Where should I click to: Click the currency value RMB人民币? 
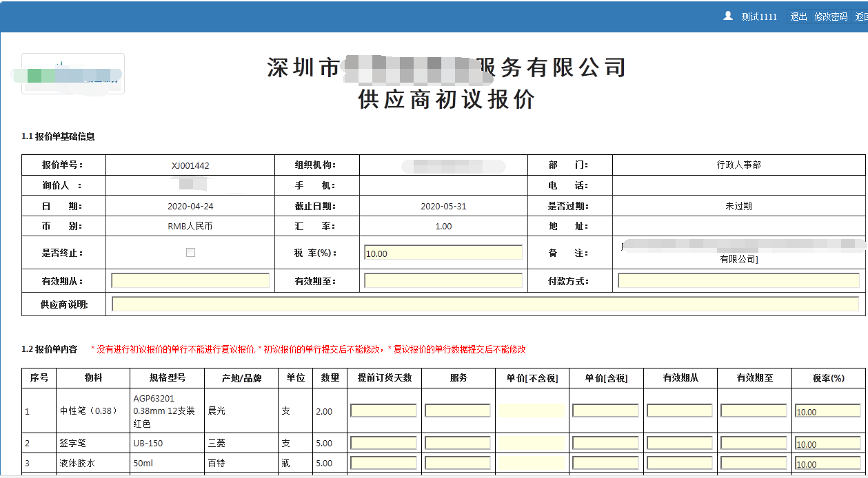coord(190,226)
